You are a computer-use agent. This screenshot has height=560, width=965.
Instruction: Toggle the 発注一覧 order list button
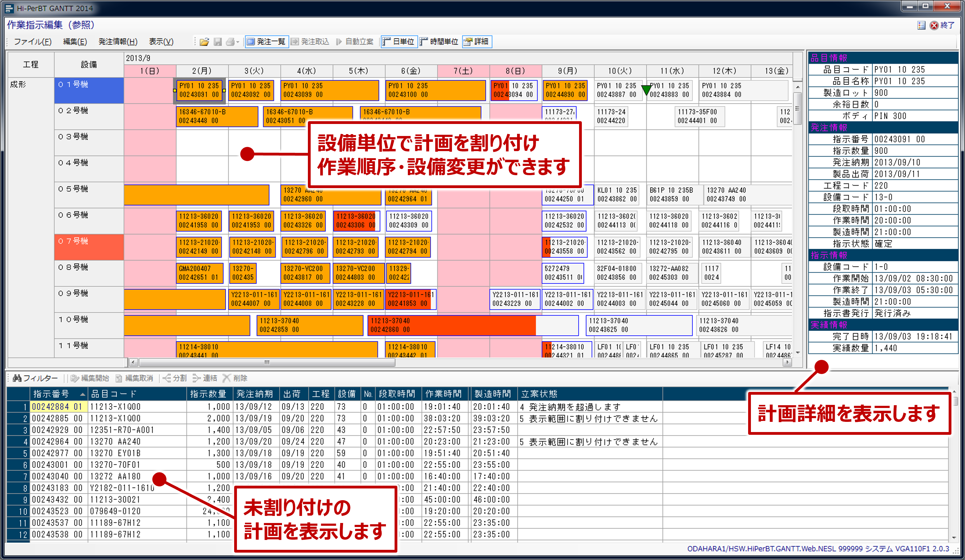coord(266,42)
